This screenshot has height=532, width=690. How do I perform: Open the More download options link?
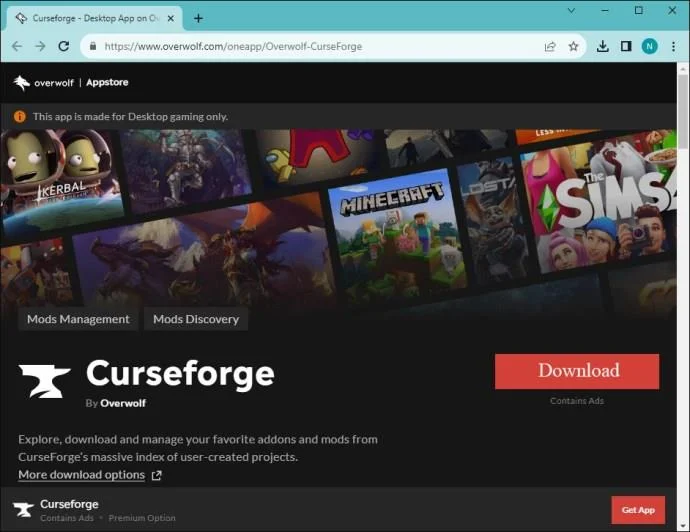click(82, 475)
